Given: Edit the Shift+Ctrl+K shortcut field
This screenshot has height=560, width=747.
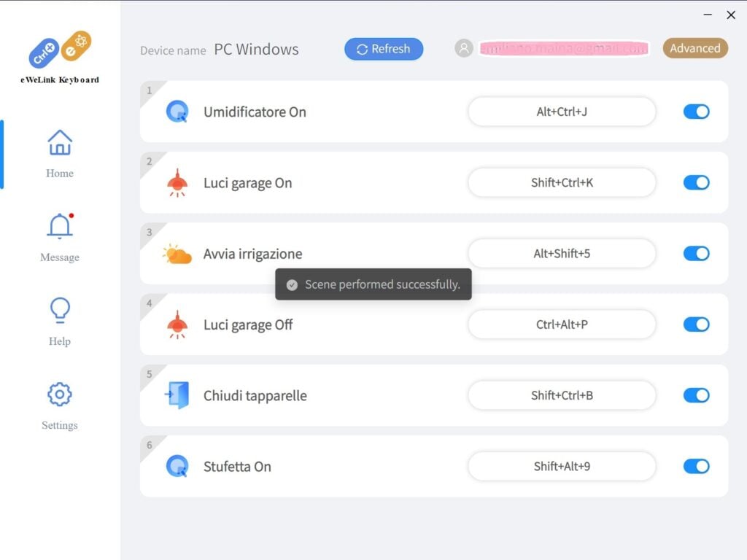Looking at the screenshot, I should [562, 182].
